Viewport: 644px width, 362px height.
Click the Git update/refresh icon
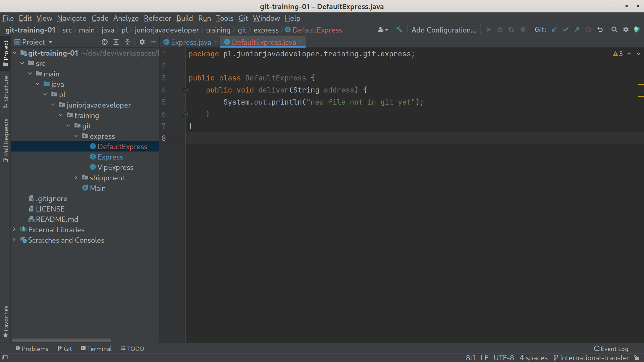pos(554,29)
